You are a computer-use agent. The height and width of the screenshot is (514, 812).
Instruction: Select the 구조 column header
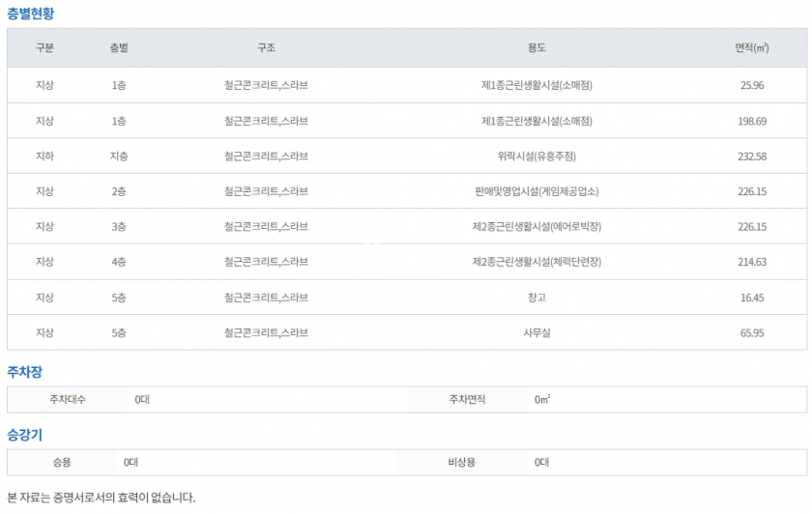266,48
